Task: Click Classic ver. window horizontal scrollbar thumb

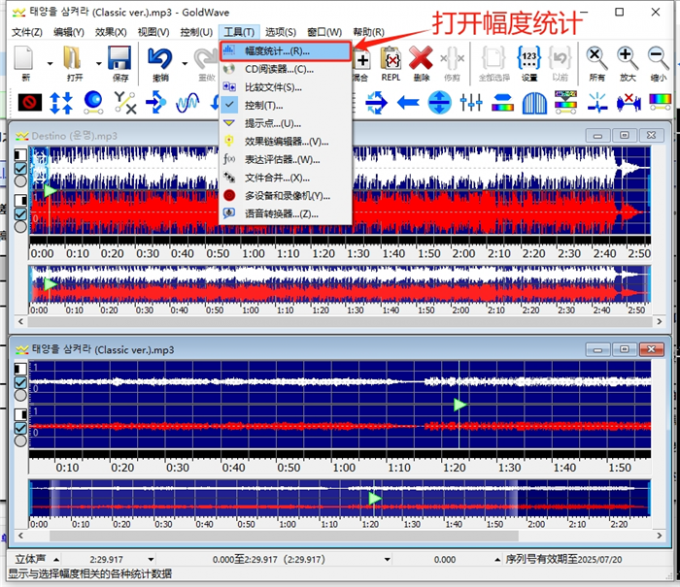Action: (x=284, y=536)
